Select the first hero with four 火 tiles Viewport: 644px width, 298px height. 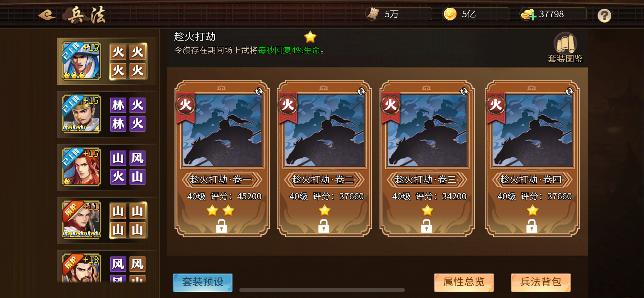coord(82,61)
